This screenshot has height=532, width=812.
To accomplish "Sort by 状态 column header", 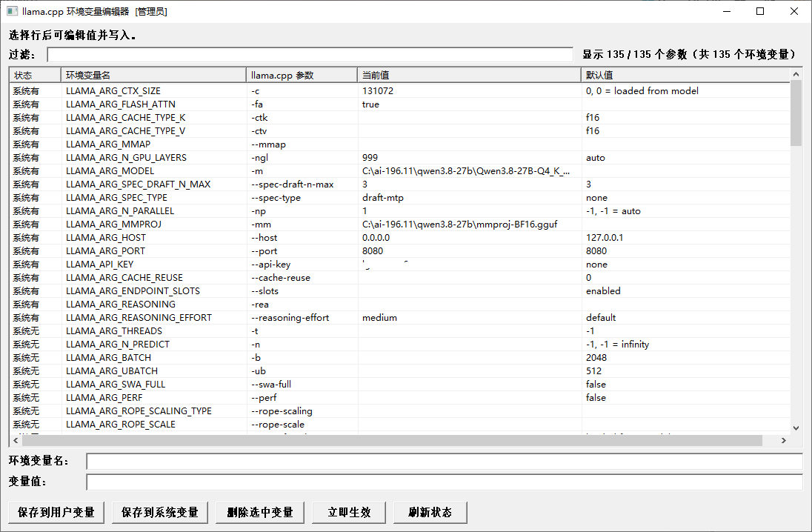I will tap(36, 75).
